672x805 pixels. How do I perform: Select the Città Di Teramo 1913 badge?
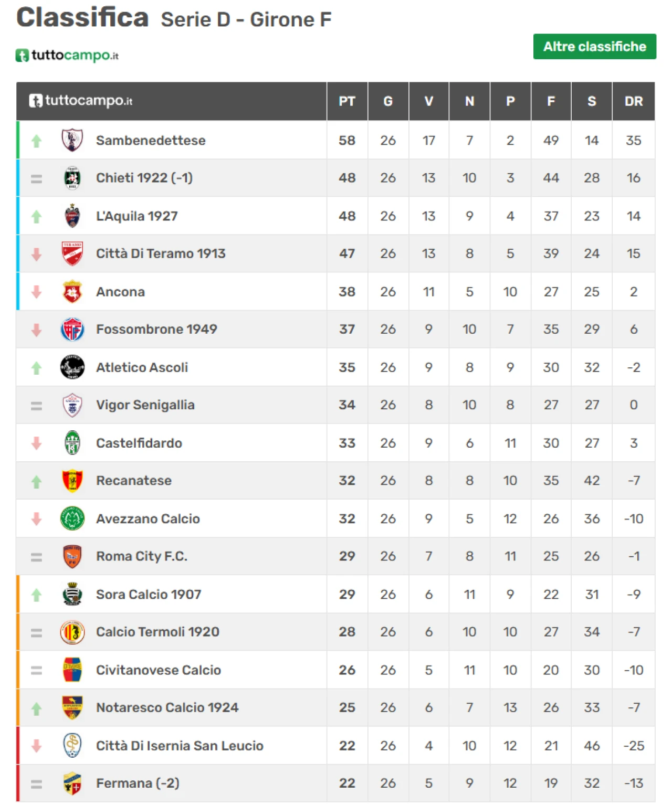click(x=72, y=253)
